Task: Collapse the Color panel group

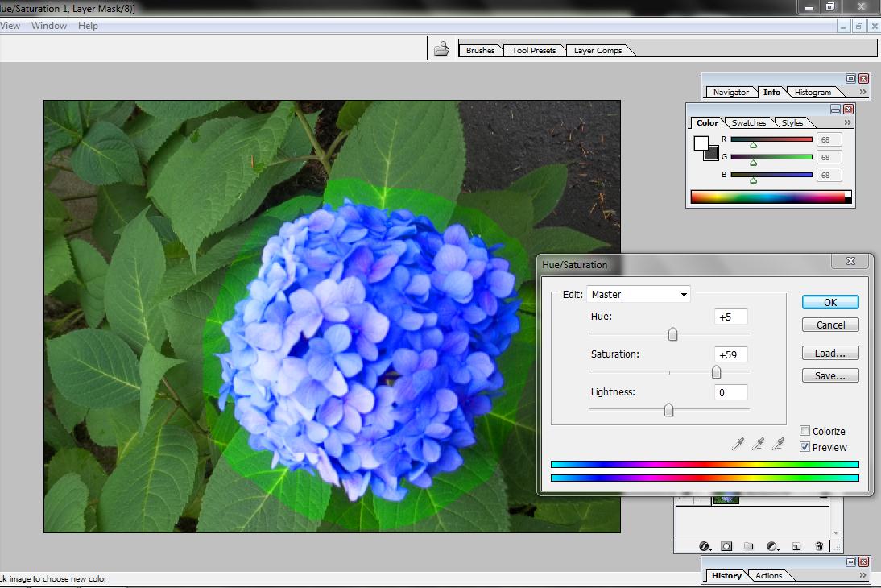Action: coord(835,109)
